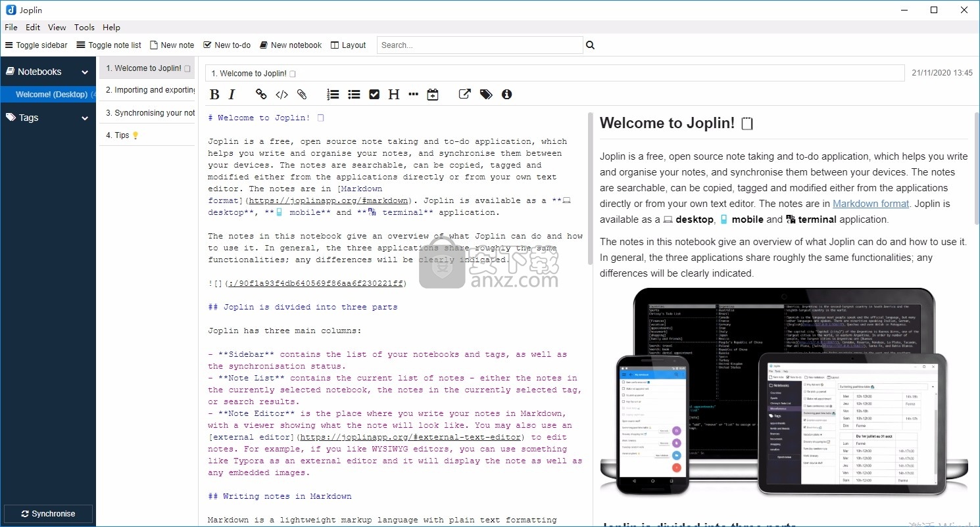
Task: Insert horizontal rule with dots icon
Action: coord(413,95)
